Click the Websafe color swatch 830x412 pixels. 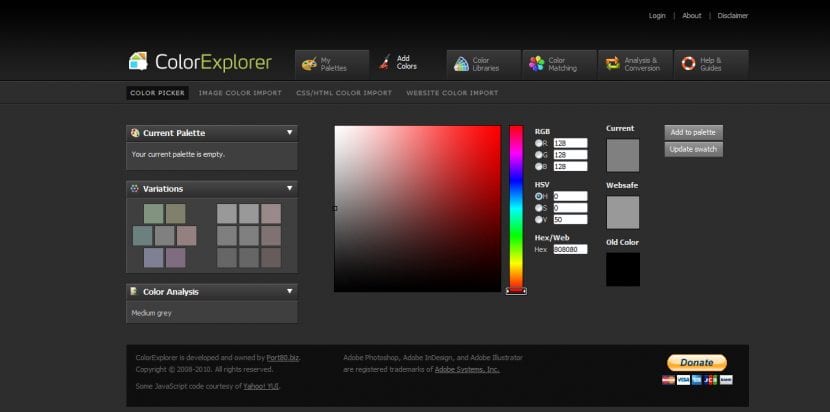(x=622, y=212)
